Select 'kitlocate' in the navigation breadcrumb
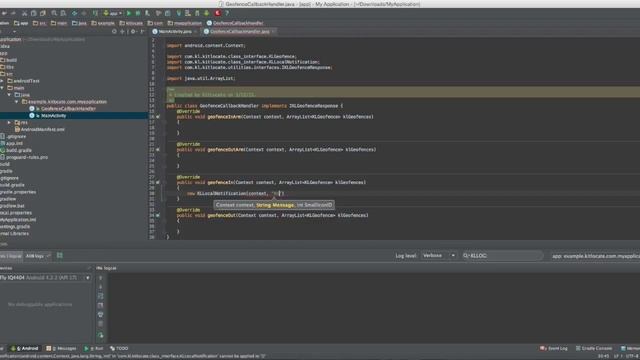 tap(131, 23)
